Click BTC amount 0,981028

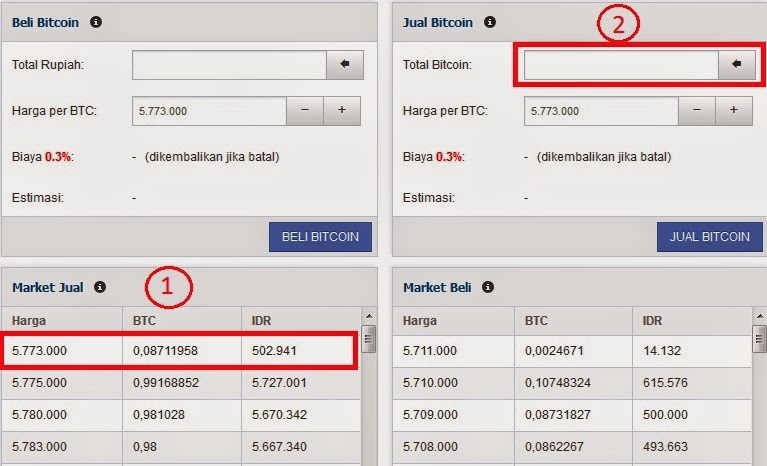click(159, 415)
